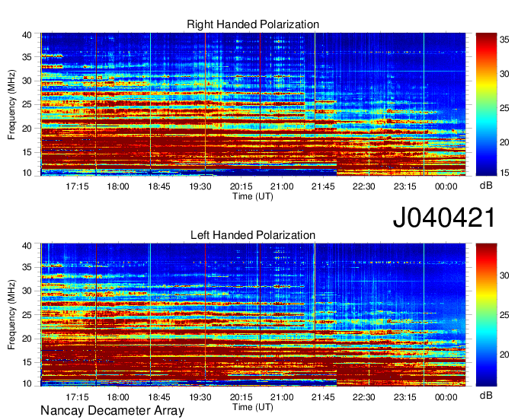Click 20 dB tick on Right Handed colorbar

[x=504, y=142]
